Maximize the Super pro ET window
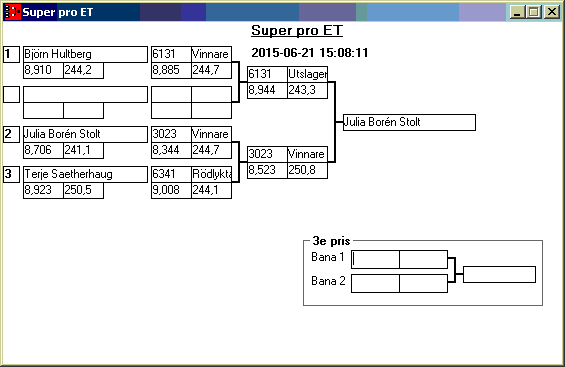565x367 pixels. [534, 12]
